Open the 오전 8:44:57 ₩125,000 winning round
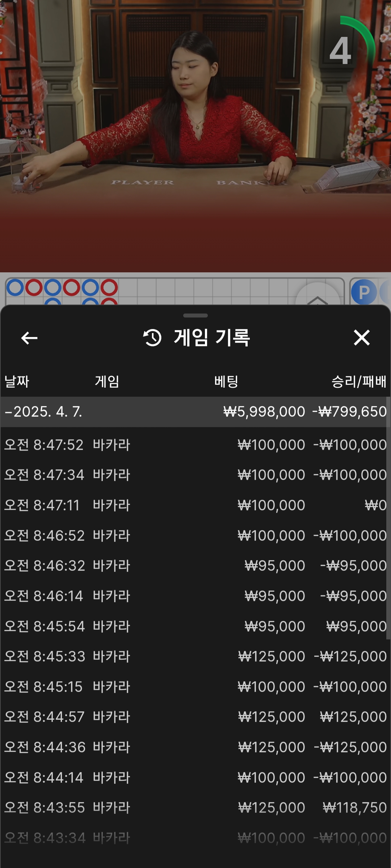Image resolution: width=391 pixels, height=868 pixels. click(x=195, y=717)
